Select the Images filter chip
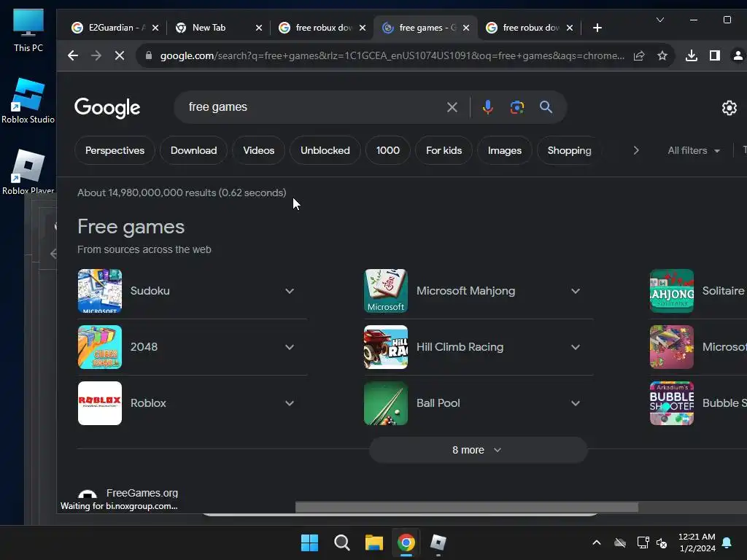 point(505,150)
